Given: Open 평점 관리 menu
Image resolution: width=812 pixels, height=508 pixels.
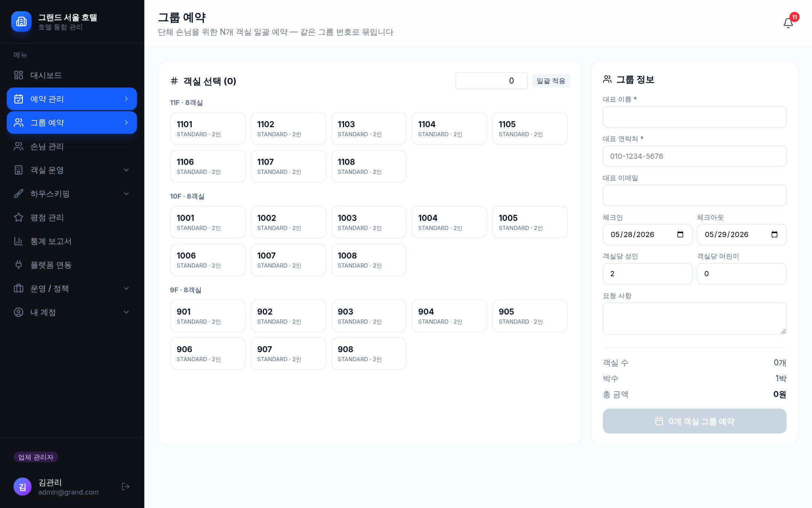Looking at the screenshot, I should pos(72,217).
